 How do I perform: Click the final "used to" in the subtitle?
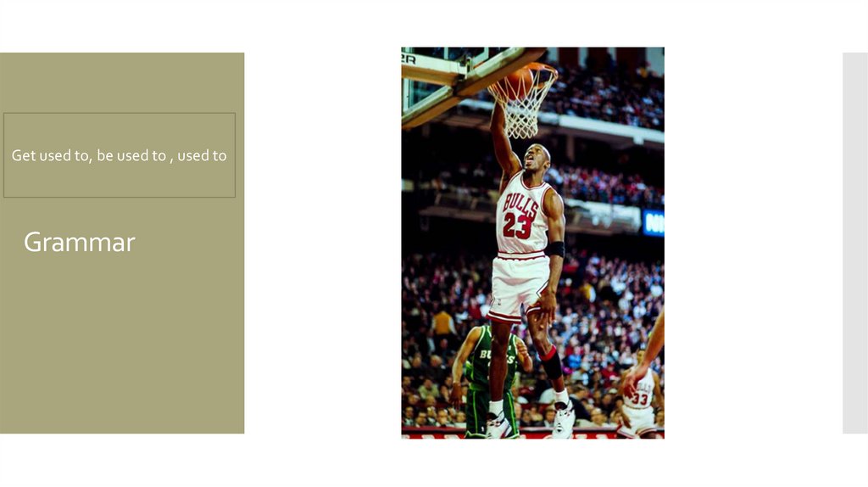tap(202, 155)
